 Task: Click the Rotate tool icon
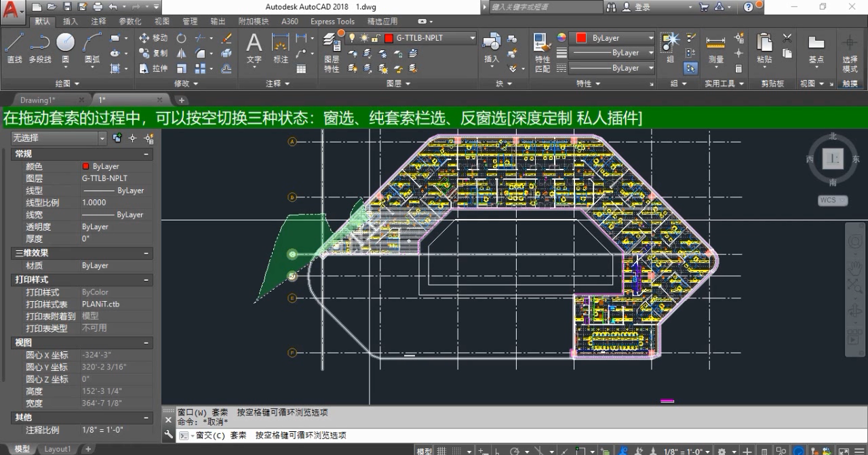point(181,38)
